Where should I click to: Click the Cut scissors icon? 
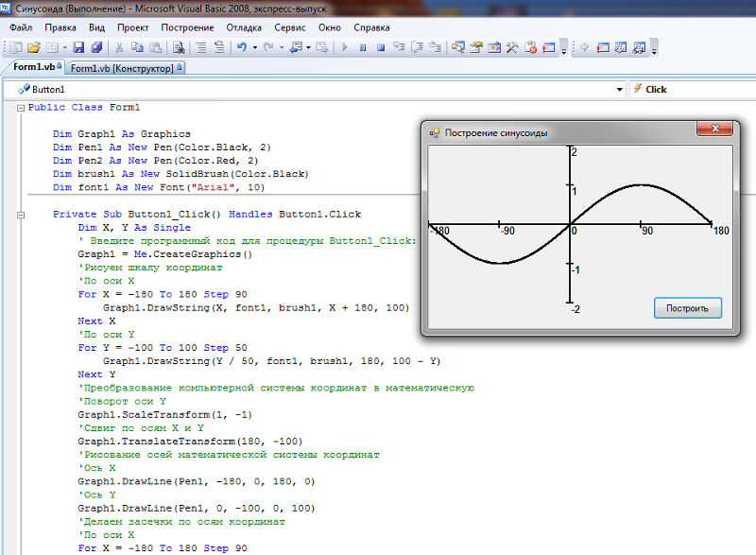click(x=119, y=47)
